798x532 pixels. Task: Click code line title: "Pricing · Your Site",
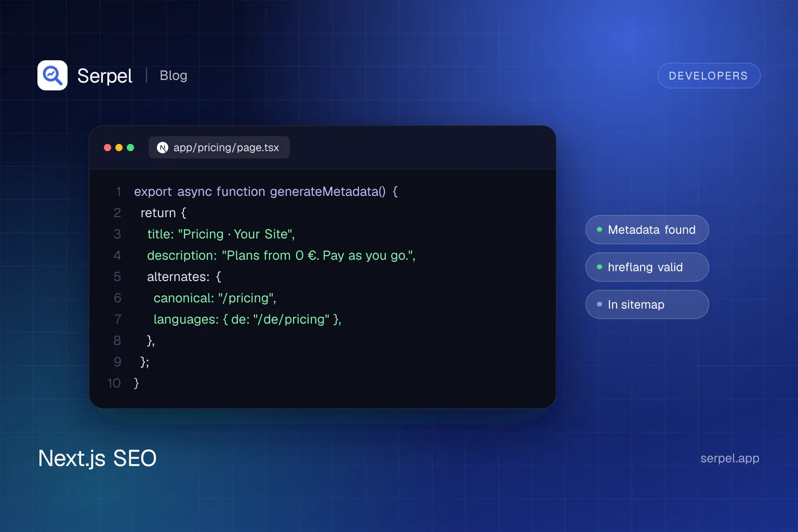(221, 234)
